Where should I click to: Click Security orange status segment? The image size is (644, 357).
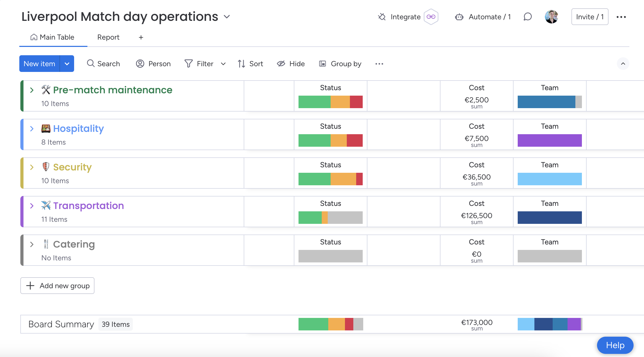343,179
